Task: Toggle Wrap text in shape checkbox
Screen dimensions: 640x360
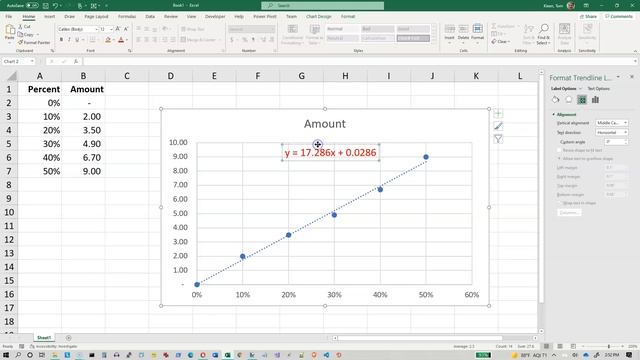Action: [x=560, y=203]
